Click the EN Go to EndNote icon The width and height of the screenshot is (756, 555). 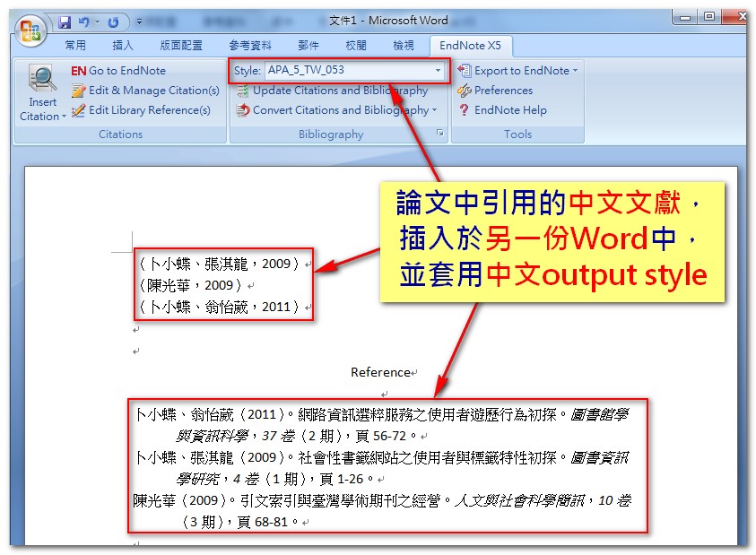point(78,71)
